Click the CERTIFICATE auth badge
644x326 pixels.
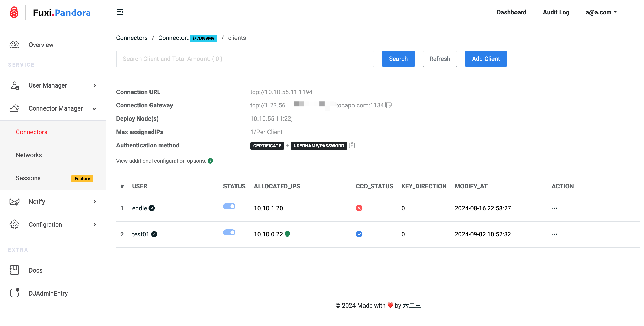click(267, 146)
